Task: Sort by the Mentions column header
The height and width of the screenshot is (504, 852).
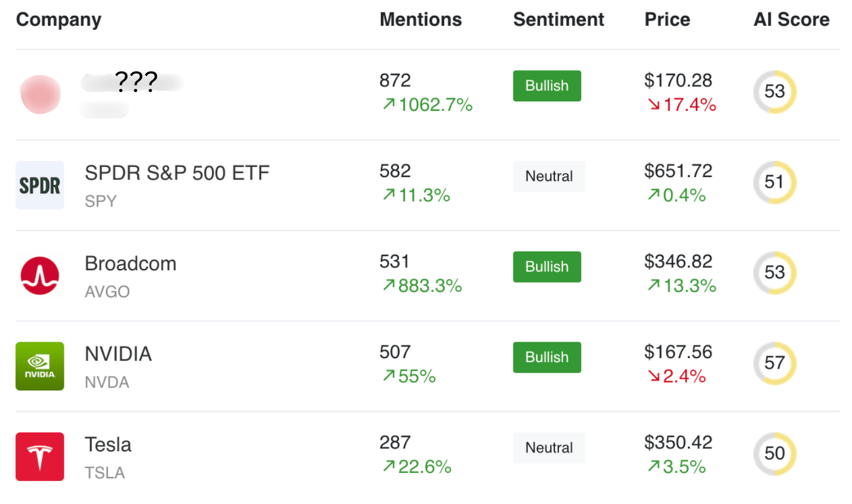Action: coord(420,19)
